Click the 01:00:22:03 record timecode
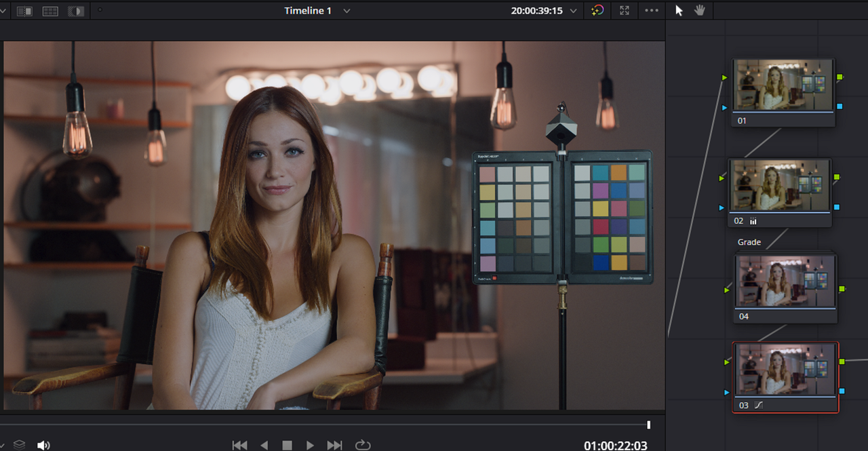The height and width of the screenshot is (451, 868). point(616,446)
